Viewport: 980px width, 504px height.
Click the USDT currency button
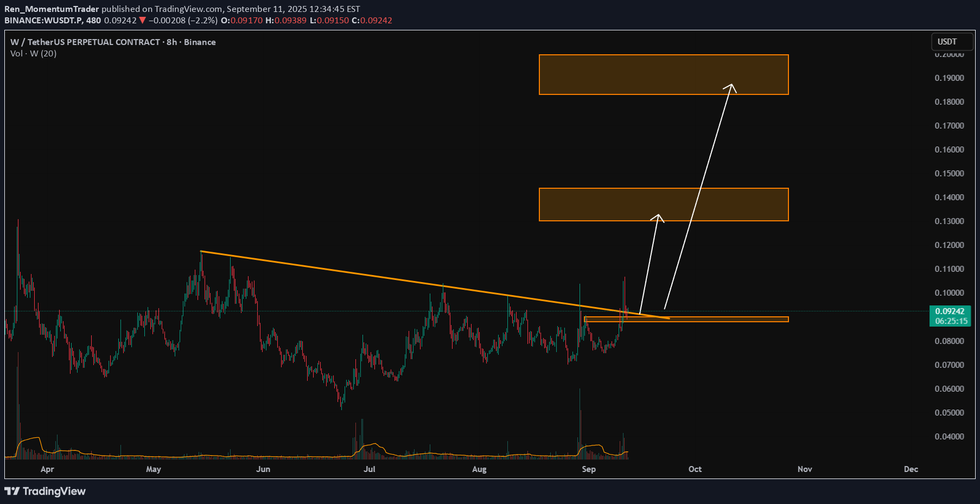click(952, 42)
